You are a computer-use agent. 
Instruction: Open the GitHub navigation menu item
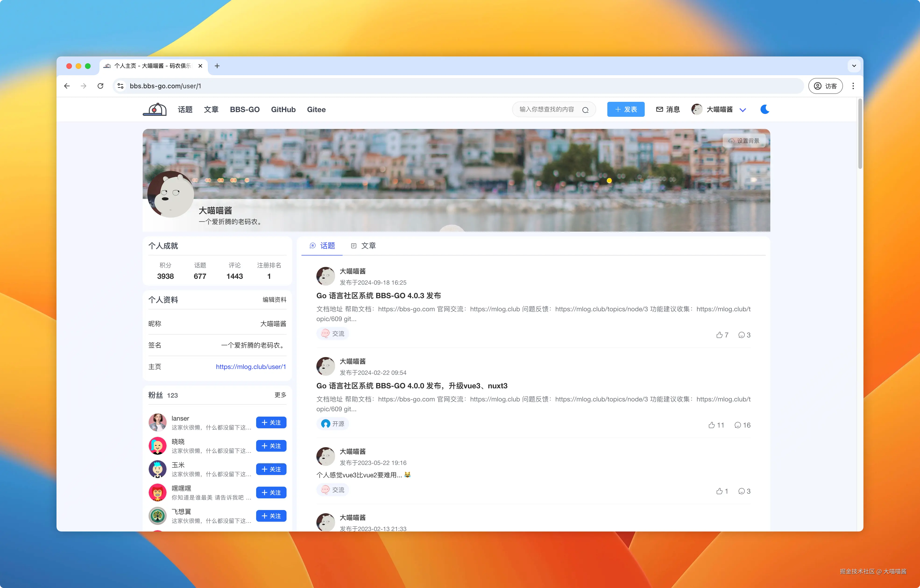pyautogui.click(x=283, y=109)
